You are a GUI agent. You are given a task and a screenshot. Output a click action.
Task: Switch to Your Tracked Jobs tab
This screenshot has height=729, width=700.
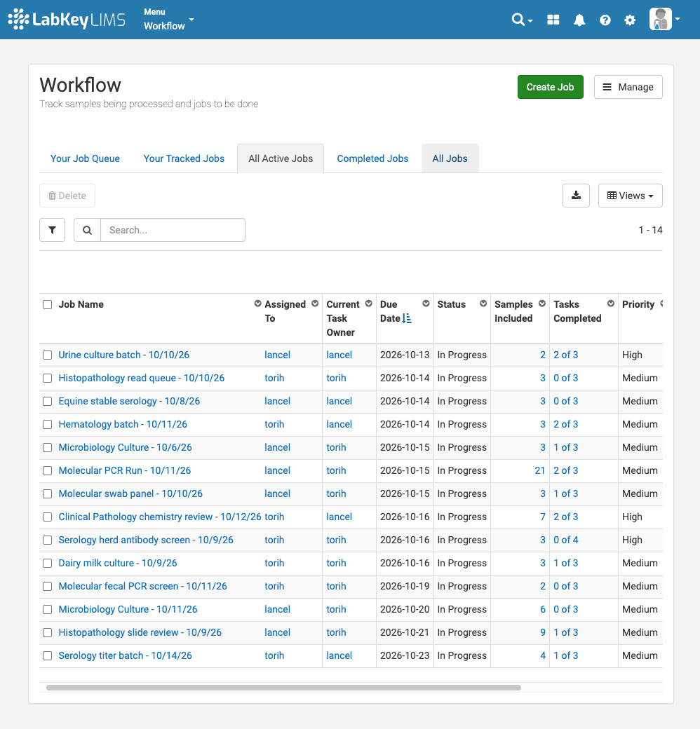184,158
